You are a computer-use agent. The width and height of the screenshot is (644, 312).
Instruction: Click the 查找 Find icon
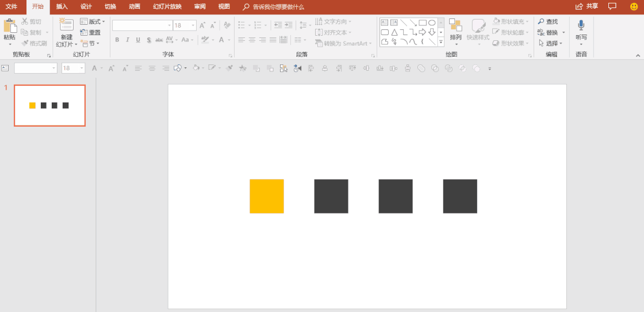(x=541, y=22)
